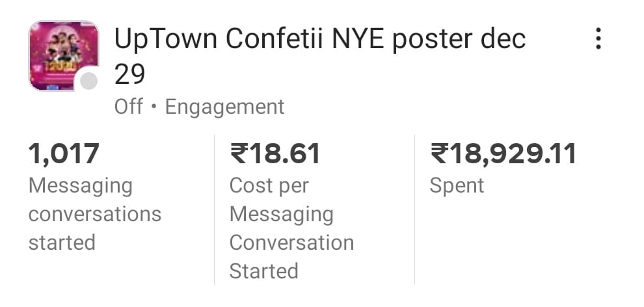Viewport: 644px width, 307px height.
Task: Tap the rupee symbol before 18.61
Action: 238,153
